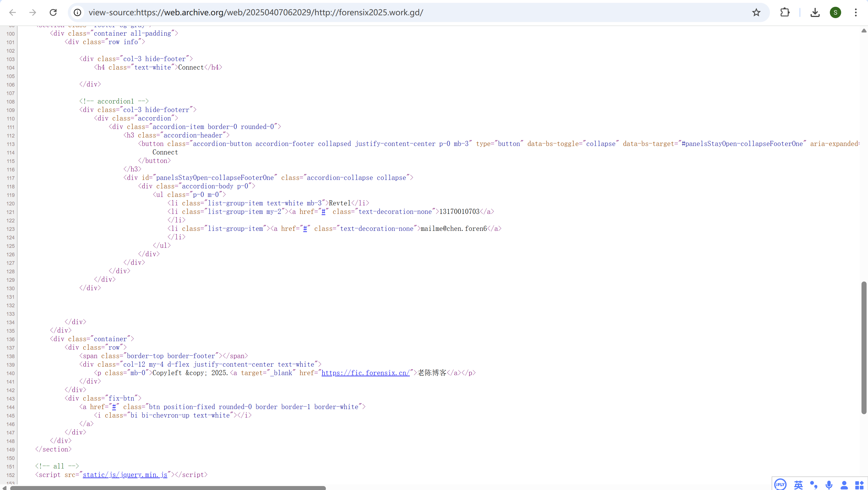868x490 pixels.
Task: Open the https://fic.forensix.cn/ link
Action: click(365, 373)
